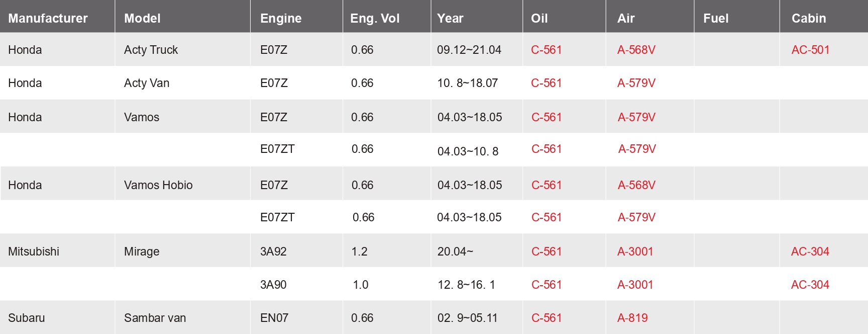
Task: Select year value 20.04~
Action: (x=455, y=252)
